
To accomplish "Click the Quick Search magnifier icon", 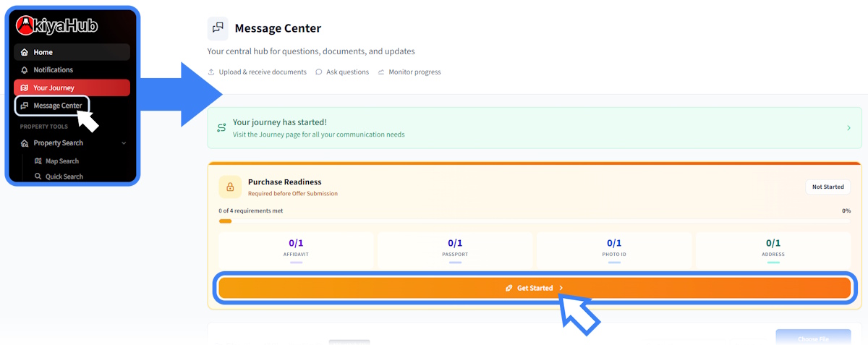I will coord(38,176).
